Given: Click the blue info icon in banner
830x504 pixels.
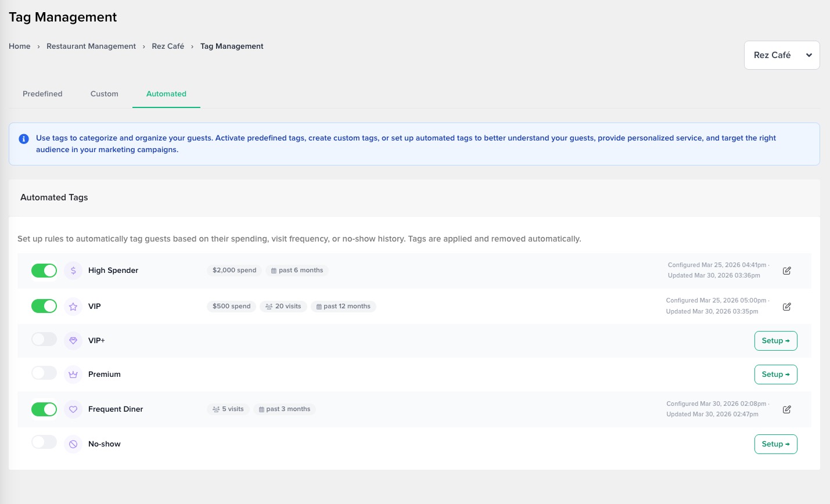Looking at the screenshot, I should coord(24,139).
